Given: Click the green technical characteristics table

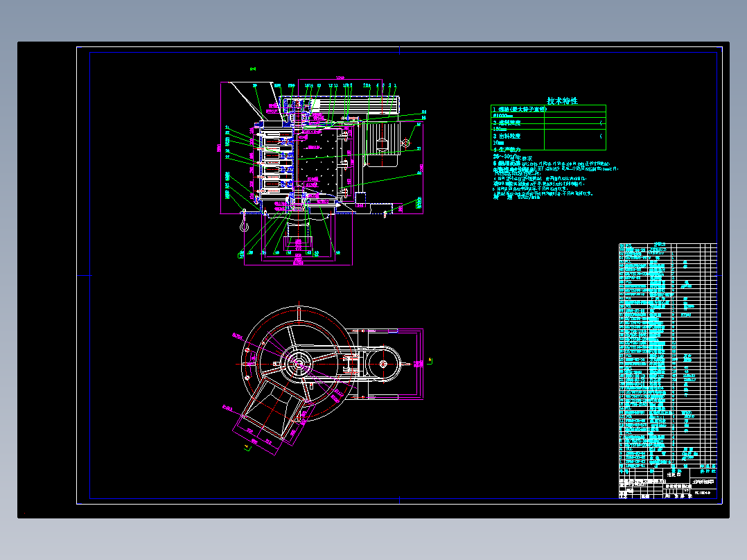Looking at the screenshot, I should (548, 128).
